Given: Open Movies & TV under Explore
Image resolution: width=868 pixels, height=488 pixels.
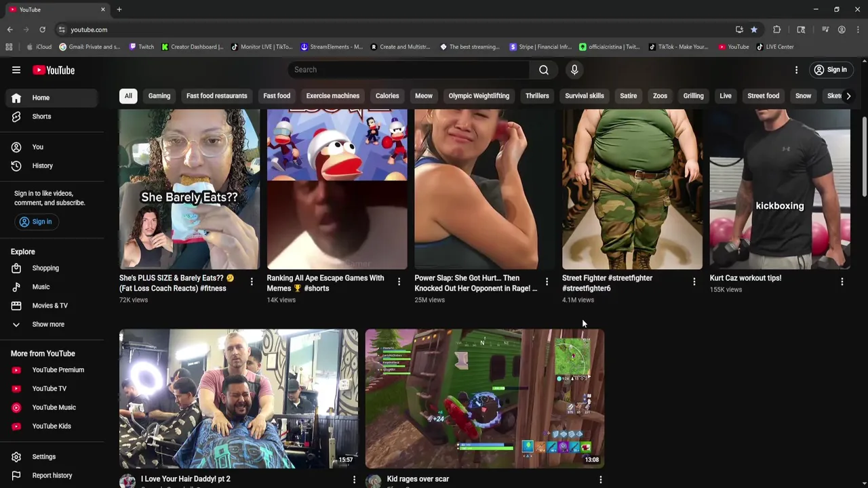Looking at the screenshot, I should coord(52,306).
